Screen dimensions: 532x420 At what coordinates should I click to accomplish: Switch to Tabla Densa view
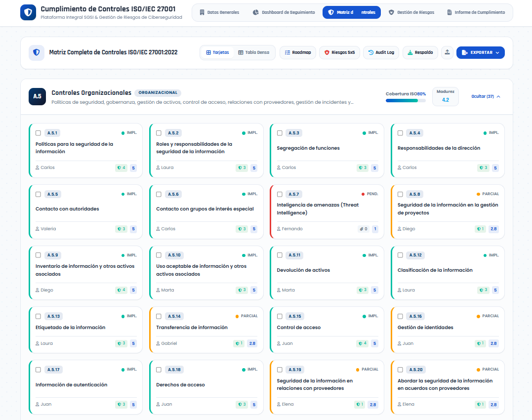point(253,52)
